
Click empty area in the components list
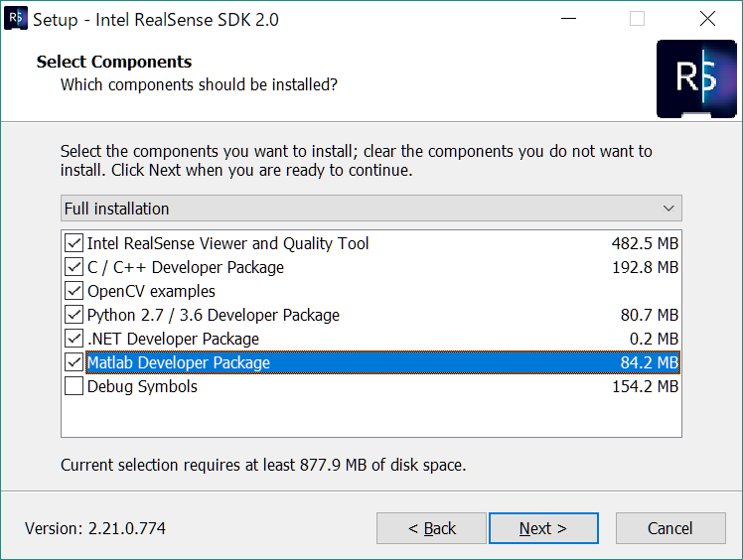pyautogui.click(x=371, y=417)
